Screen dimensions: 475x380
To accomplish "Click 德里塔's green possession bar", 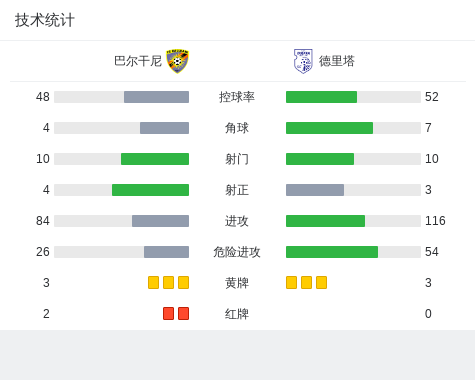I will tap(321, 97).
